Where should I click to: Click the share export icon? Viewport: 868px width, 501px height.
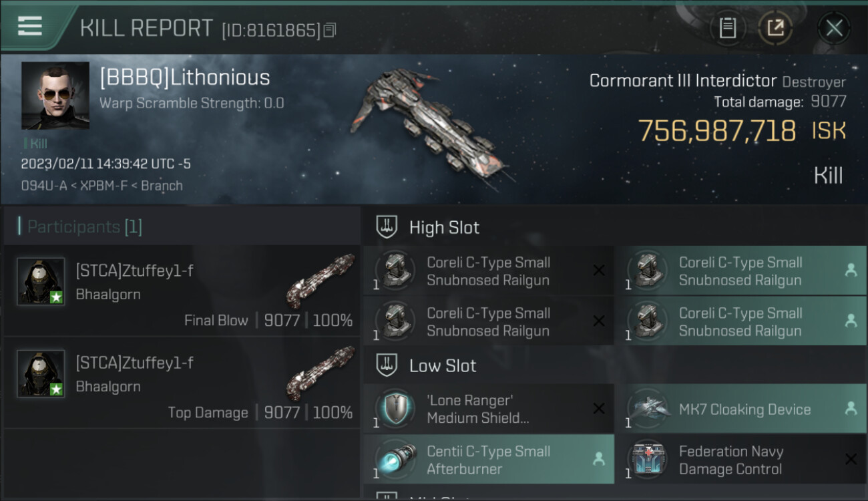[x=775, y=28]
